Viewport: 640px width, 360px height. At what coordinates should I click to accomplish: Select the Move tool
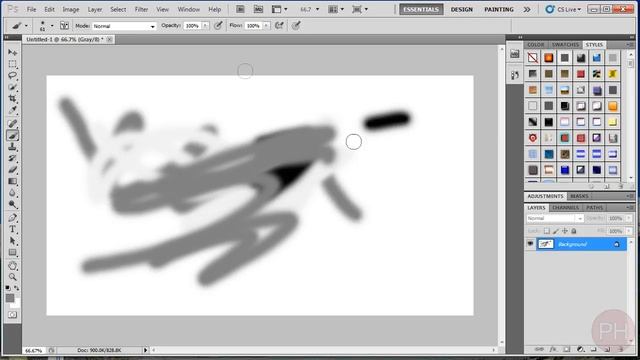click(12, 52)
